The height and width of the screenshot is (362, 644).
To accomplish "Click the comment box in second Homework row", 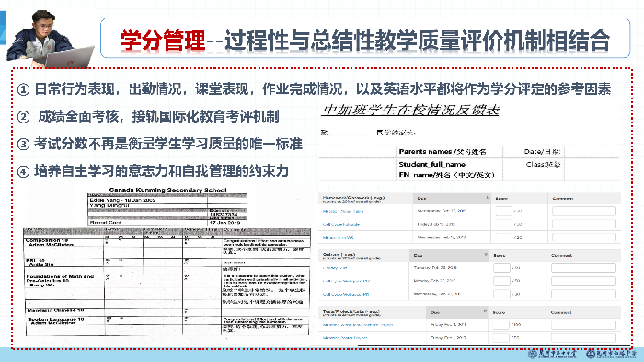I will pyautogui.click(x=584, y=224).
